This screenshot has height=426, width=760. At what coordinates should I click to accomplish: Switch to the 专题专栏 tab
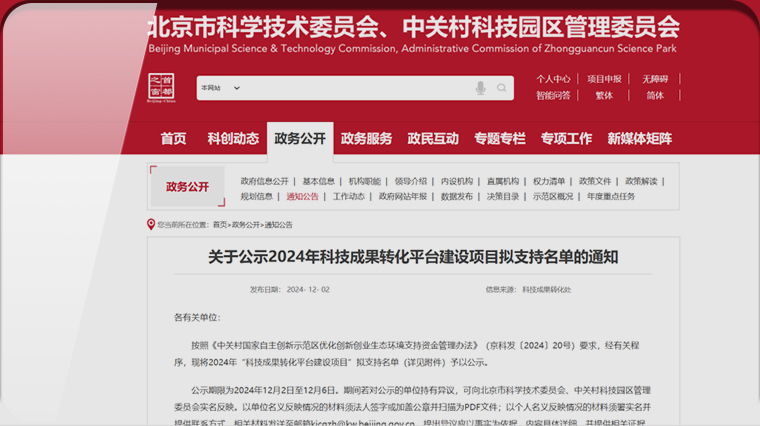499,139
